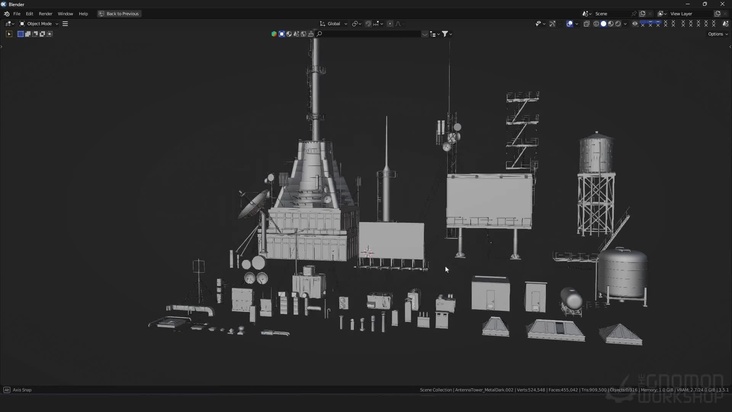Click the highlighted blue square filter icon
The height and width of the screenshot is (412, 732).
click(x=282, y=34)
